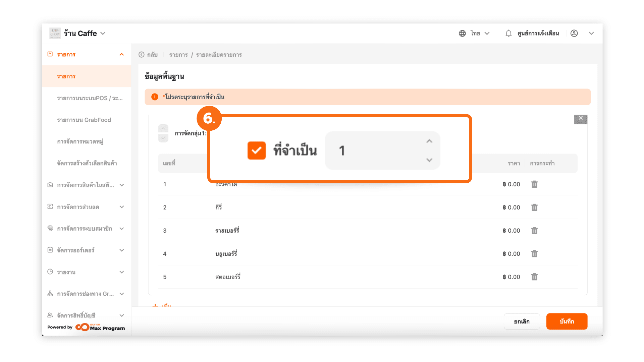
Task: Expand the จัดการออร์เดอร์ sidebar menu
Action: (122, 250)
